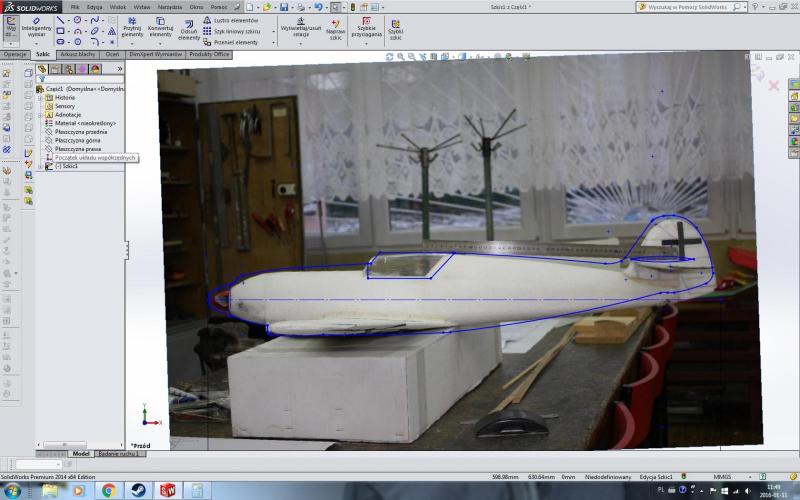The height and width of the screenshot is (500, 800).
Task: Expand the Historia tree node
Action: 41,98
